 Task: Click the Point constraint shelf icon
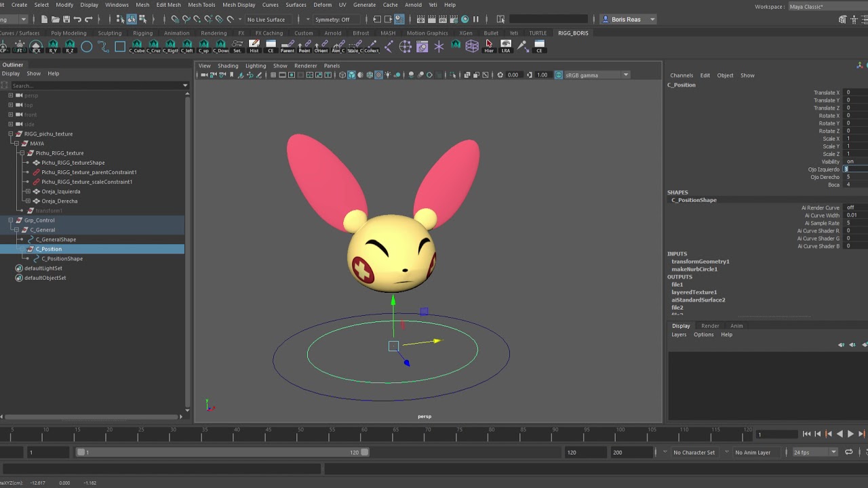tap(304, 46)
